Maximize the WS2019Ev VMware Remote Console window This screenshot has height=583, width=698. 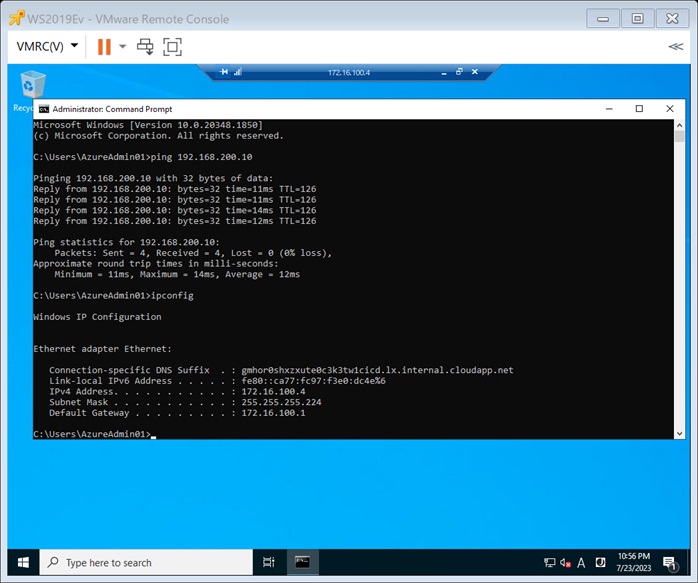[x=637, y=19]
